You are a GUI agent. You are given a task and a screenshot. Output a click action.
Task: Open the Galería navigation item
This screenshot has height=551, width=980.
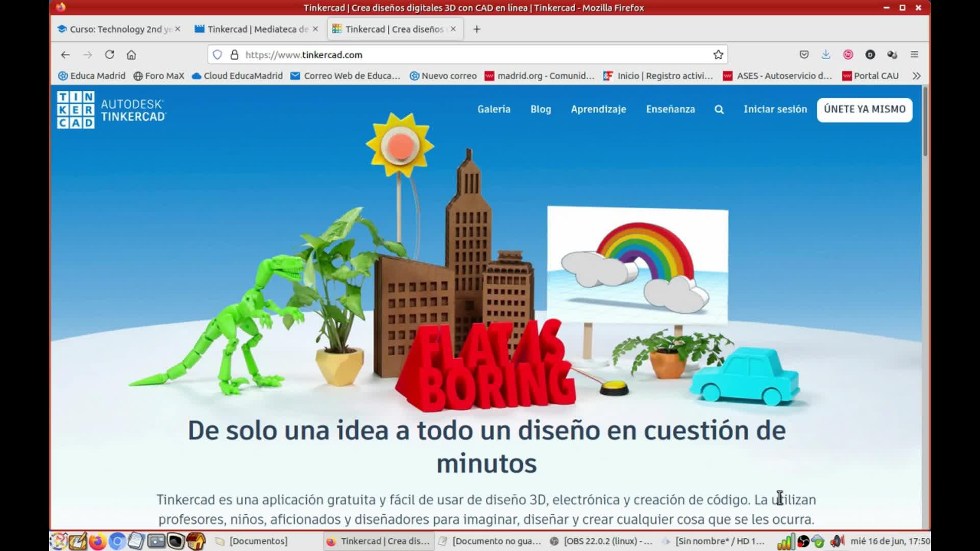point(494,109)
